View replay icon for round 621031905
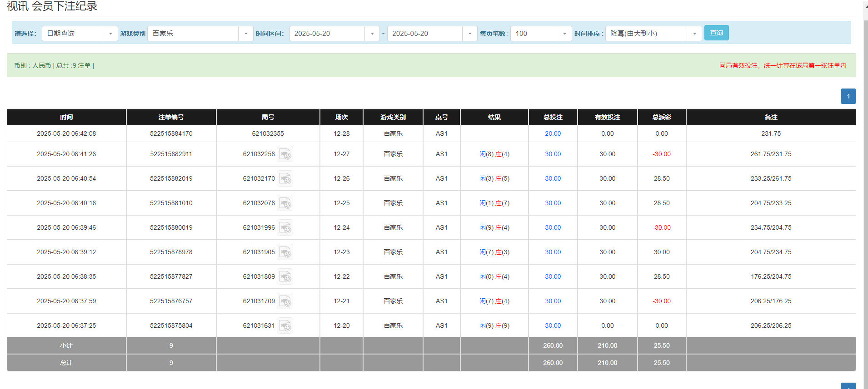Image resolution: width=868 pixels, height=389 pixels. (x=285, y=252)
